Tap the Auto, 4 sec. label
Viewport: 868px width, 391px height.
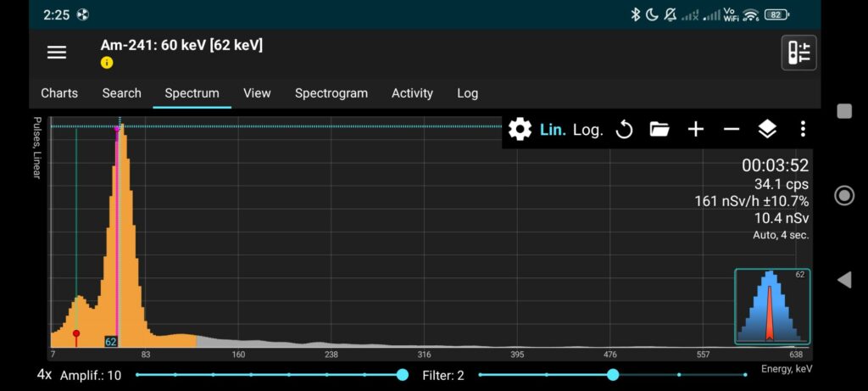point(781,235)
